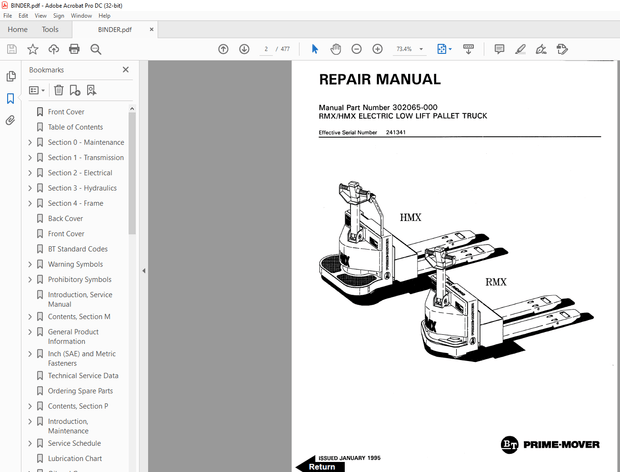Open page thumbnails panel icon
Screen dimensions: 620x472
click(11, 76)
